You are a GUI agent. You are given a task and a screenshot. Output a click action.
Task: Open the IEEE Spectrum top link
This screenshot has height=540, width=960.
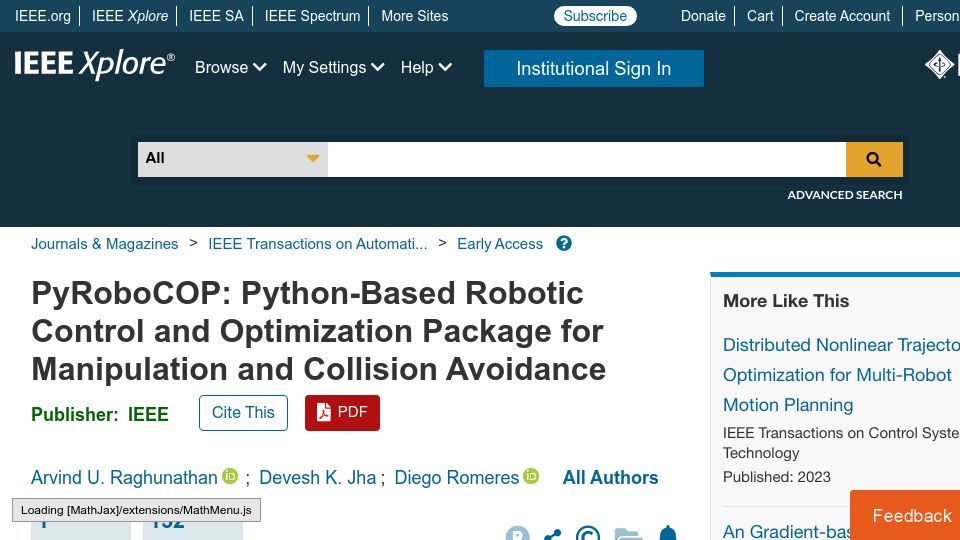tap(312, 16)
